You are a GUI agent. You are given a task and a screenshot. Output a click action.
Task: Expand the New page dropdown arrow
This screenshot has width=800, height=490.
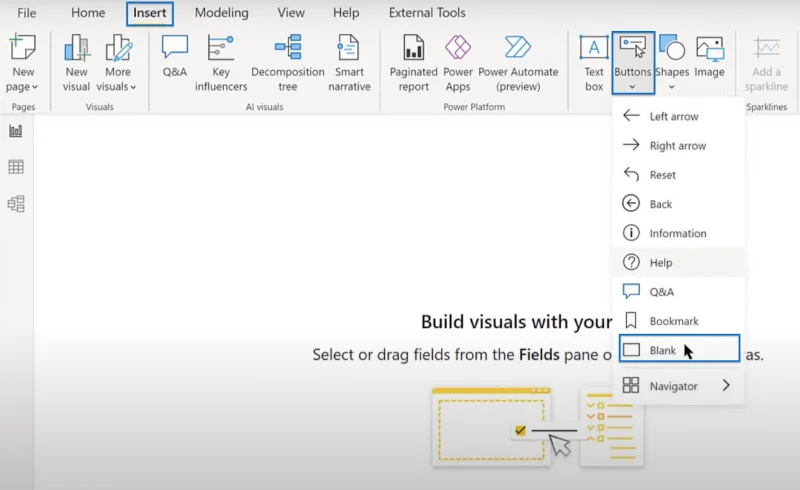35,87
